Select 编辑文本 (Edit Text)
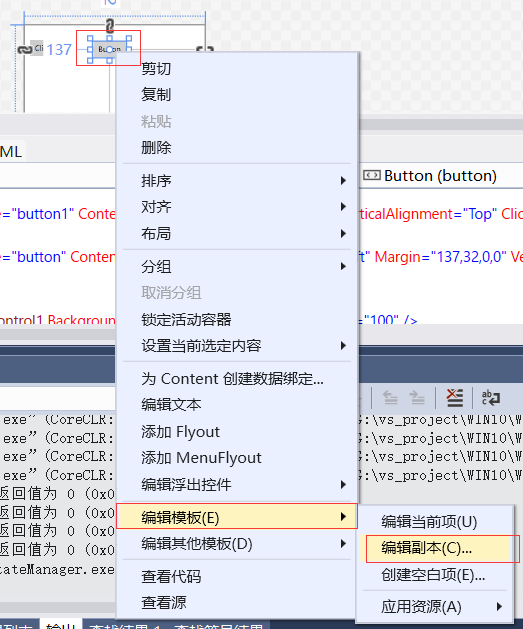The height and width of the screenshot is (629, 523). tap(237, 405)
